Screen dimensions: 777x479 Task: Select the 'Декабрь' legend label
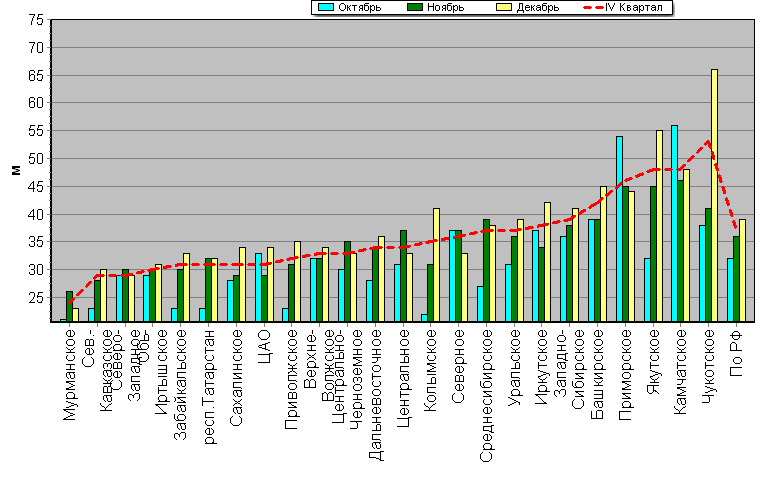538,7
